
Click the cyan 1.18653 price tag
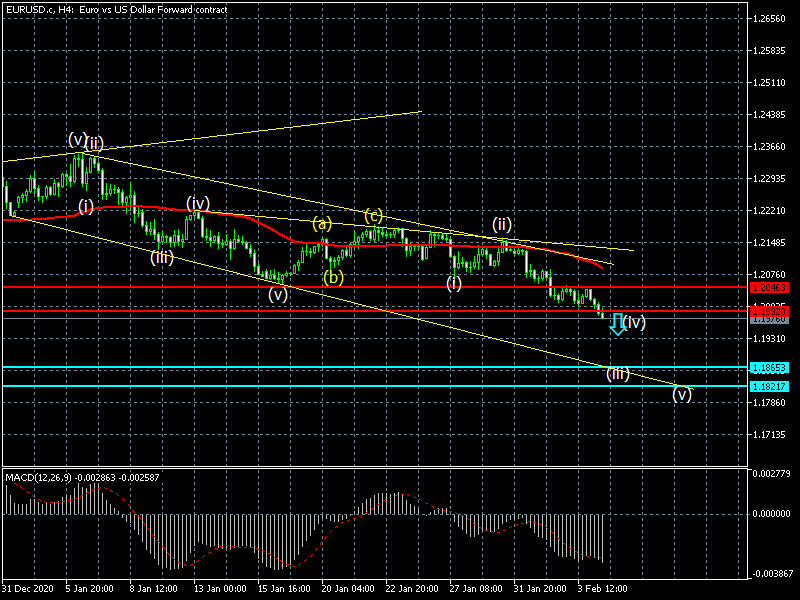point(769,367)
